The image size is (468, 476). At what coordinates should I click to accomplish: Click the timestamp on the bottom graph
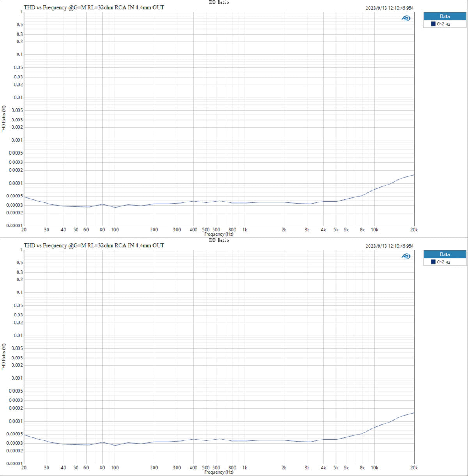click(x=389, y=246)
